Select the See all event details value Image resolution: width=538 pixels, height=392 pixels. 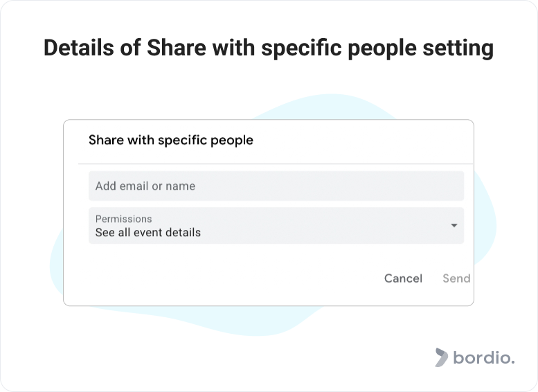point(148,233)
